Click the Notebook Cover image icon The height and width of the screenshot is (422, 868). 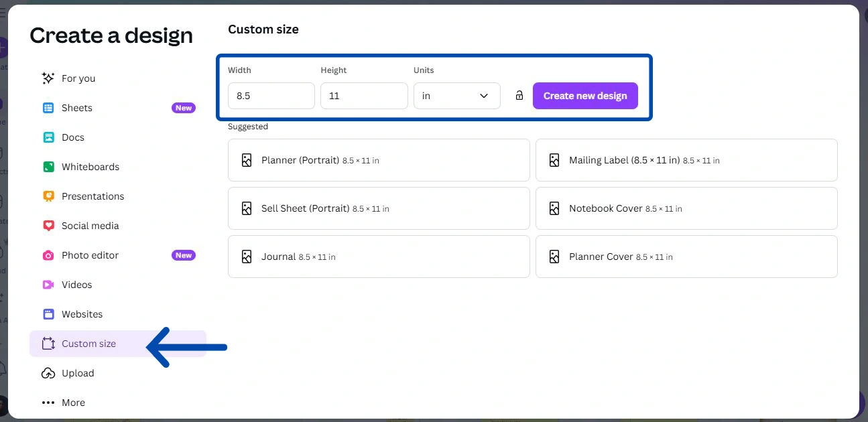point(554,208)
